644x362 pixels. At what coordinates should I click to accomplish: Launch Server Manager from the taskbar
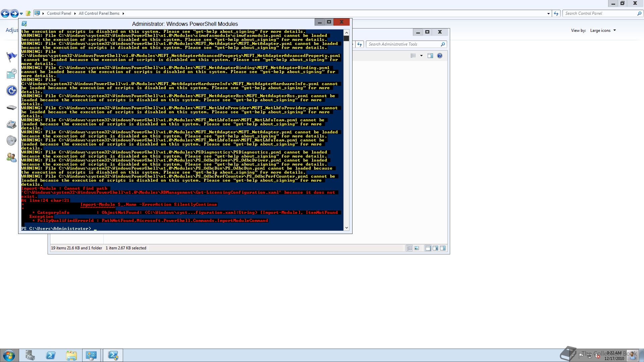30,355
